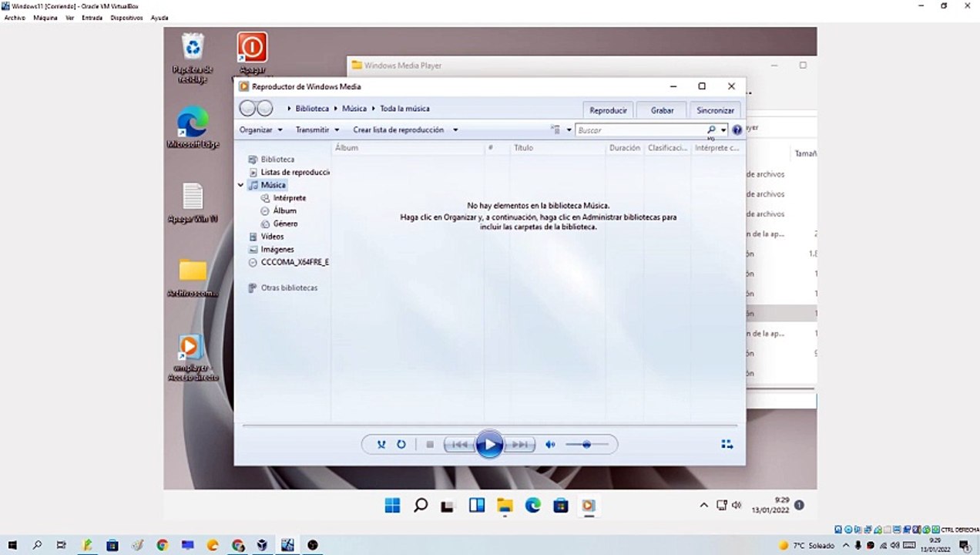Screen dimensions: 980x555
Task: Open Widgets icon on the guest taskbar
Action: click(477, 506)
